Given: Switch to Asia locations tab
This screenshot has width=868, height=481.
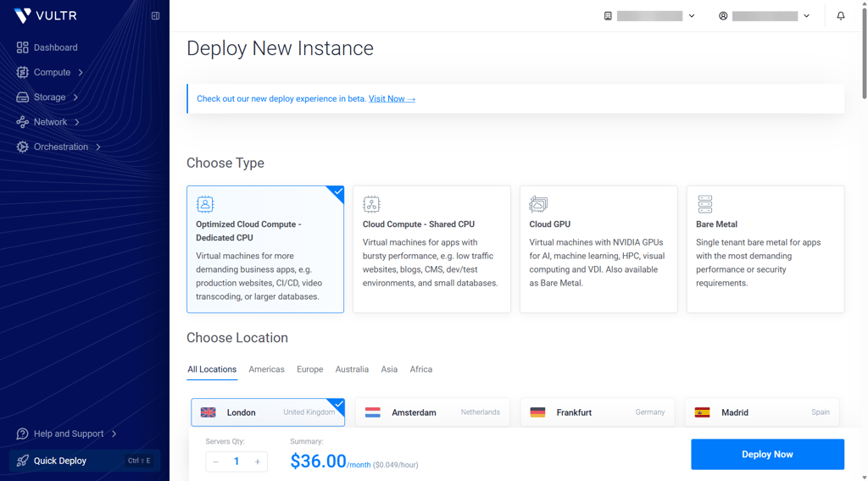Looking at the screenshot, I should pos(389,369).
